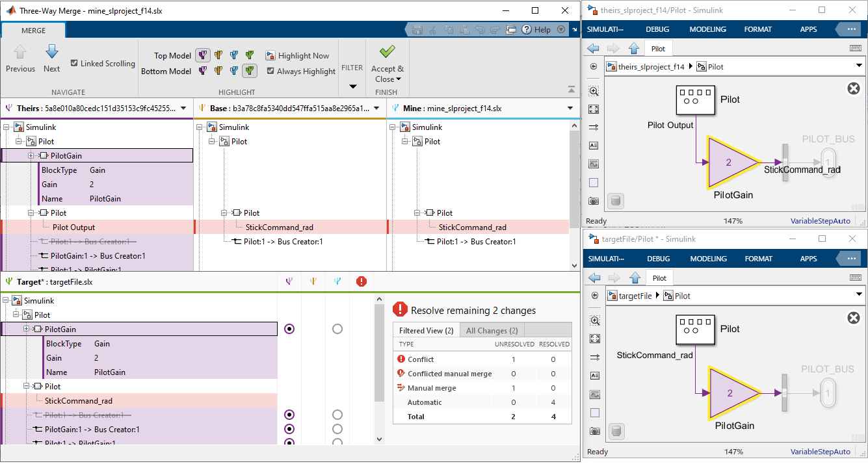This screenshot has height=466, width=868.
Task: Uncheck Linked Scrolling
Action: pyautogui.click(x=74, y=63)
